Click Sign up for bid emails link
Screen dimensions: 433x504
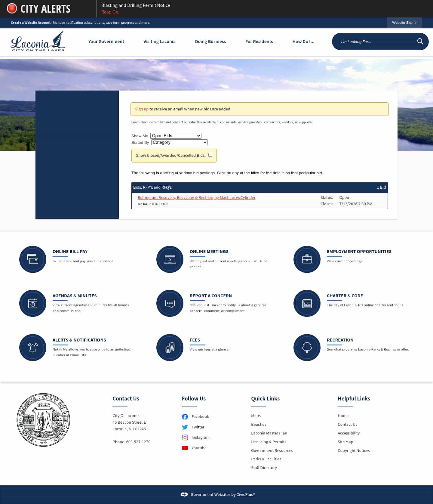tap(142, 109)
